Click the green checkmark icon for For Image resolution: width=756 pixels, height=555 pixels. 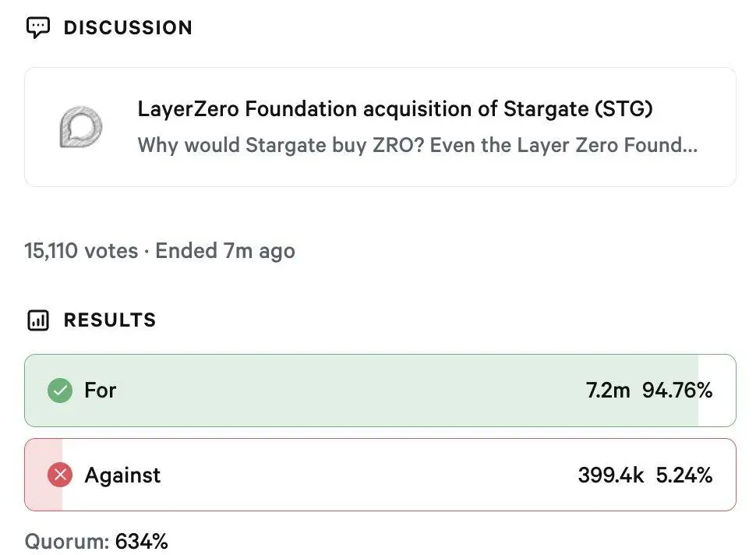[60, 391]
